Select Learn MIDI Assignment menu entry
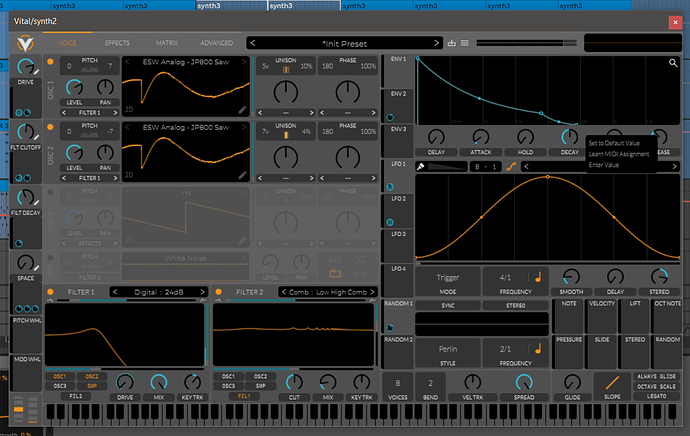690x436 pixels. tap(619, 154)
